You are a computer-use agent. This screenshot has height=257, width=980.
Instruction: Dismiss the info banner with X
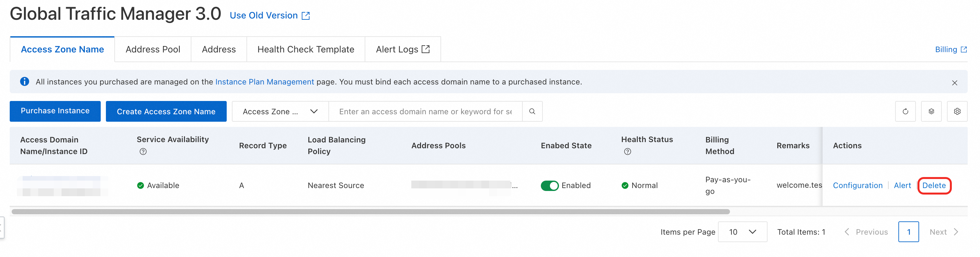954,83
